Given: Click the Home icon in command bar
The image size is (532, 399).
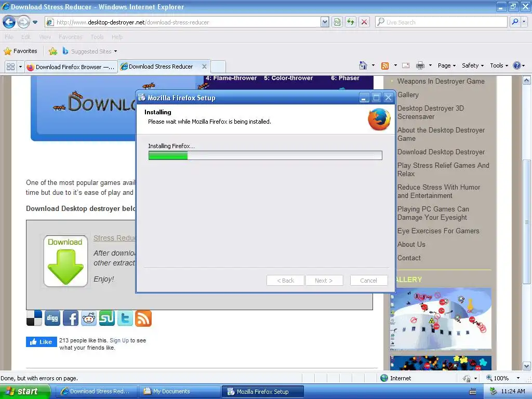Looking at the screenshot, I should point(363,65).
